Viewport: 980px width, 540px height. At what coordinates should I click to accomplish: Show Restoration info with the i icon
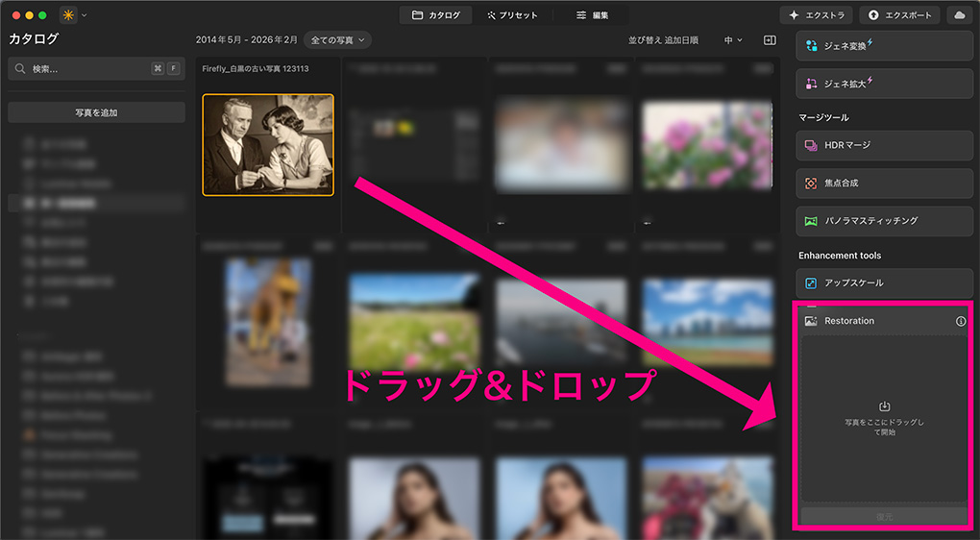pos(961,321)
